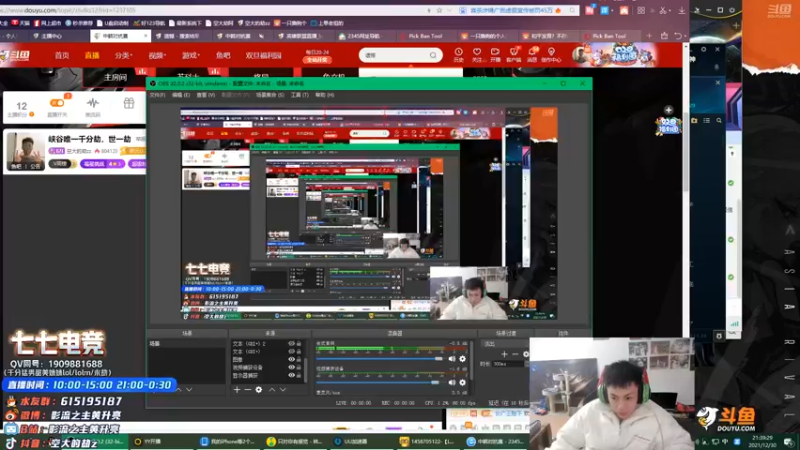Open OBS 帮助 menu
This screenshot has width=800, height=450.
(x=324, y=95)
